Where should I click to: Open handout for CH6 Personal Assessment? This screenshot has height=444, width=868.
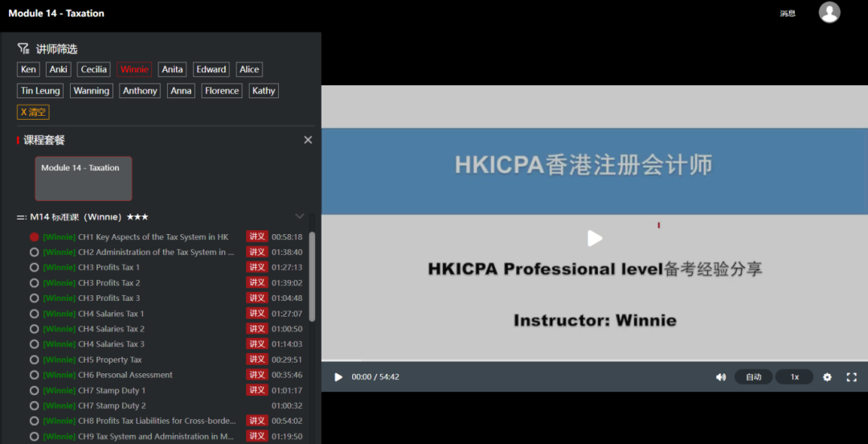pyautogui.click(x=257, y=375)
